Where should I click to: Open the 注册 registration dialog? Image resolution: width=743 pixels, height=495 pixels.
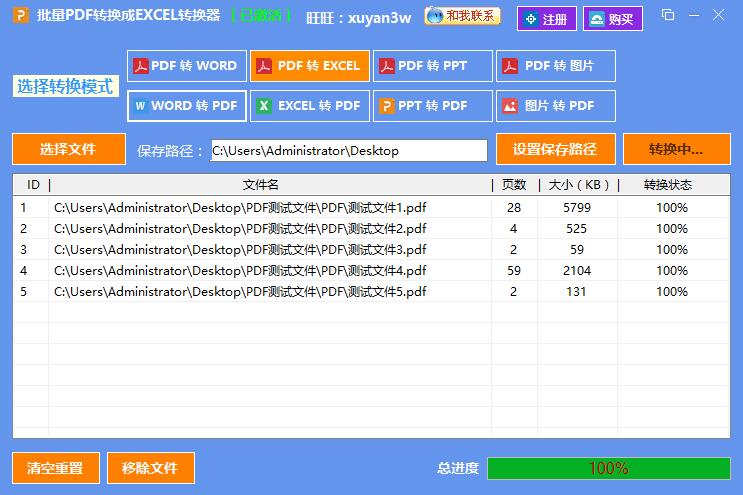click(546, 19)
